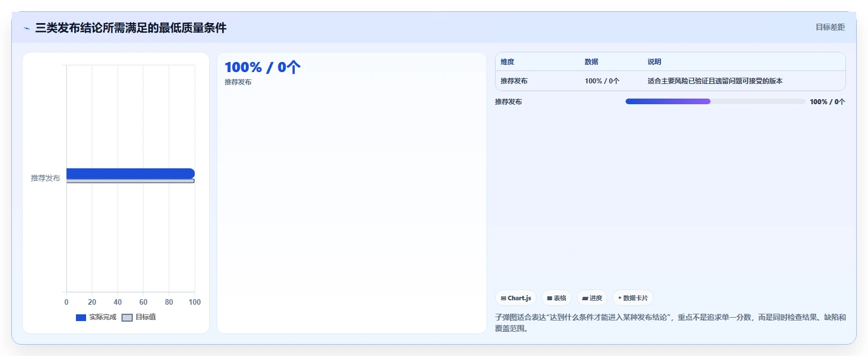868x356 pixels.
Task: Click the 数据 column header
Action: (591, 62)
